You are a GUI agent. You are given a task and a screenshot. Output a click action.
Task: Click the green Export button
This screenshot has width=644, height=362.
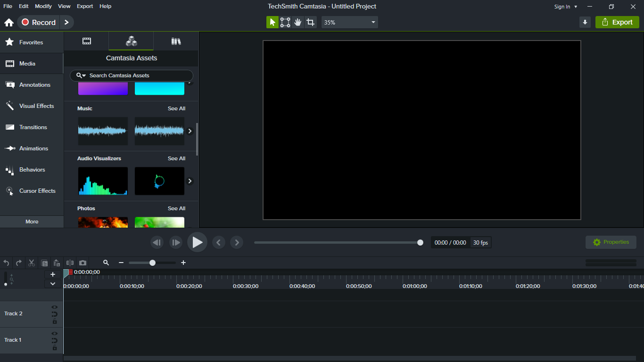tap(617, 22)
